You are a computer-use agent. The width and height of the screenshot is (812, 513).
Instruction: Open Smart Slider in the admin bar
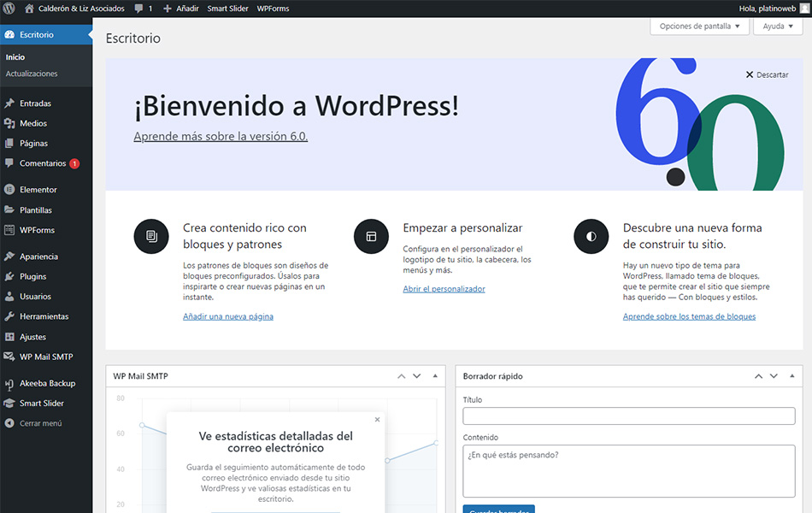228,9
